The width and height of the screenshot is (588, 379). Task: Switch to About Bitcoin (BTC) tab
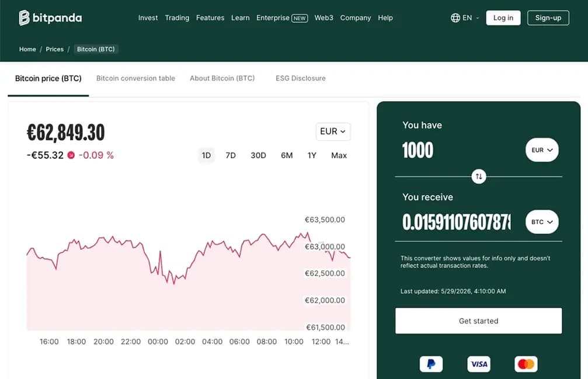pos(222,78)
